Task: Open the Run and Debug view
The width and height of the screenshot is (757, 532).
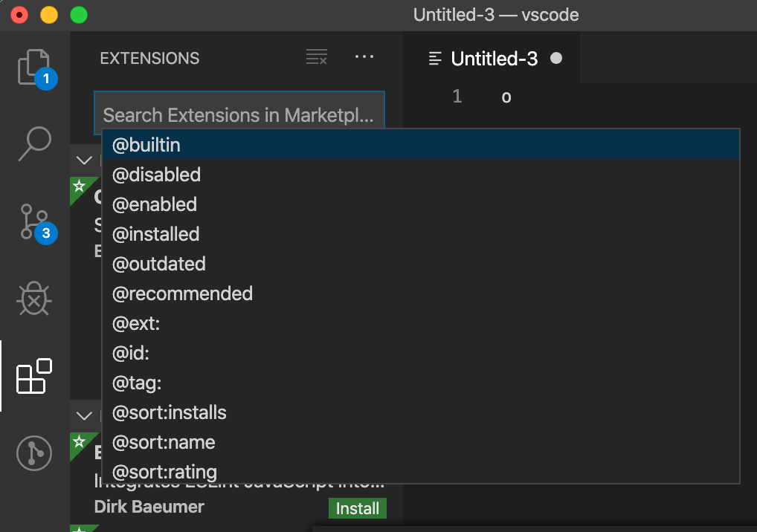Action: [34, 299]
